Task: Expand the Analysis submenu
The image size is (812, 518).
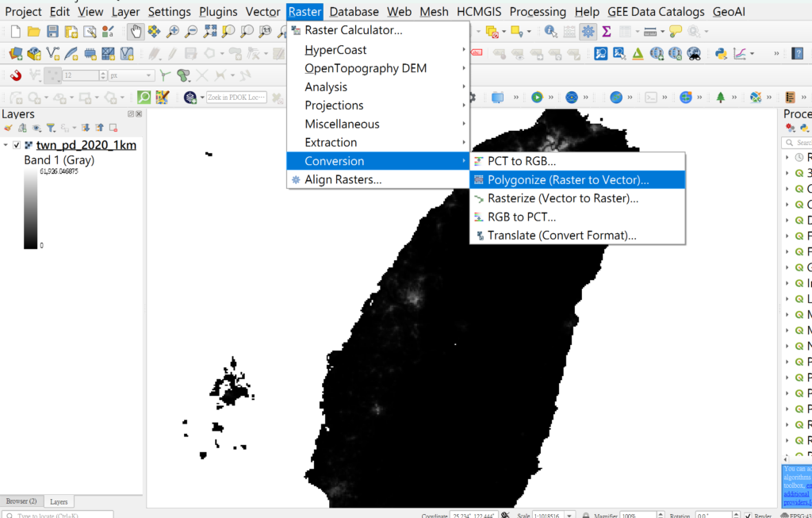Action: click(x=378, y=87)
